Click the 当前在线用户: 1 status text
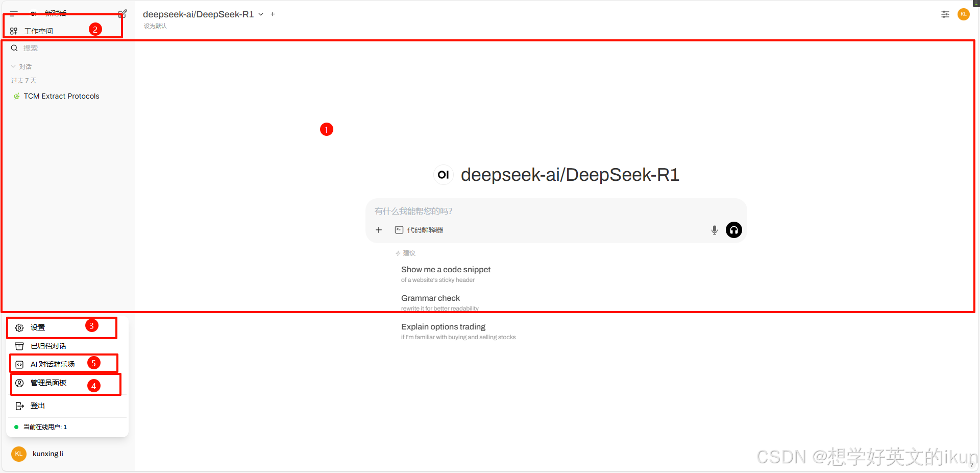The width and height of the screenshot is (980, 473). [45, 427]
